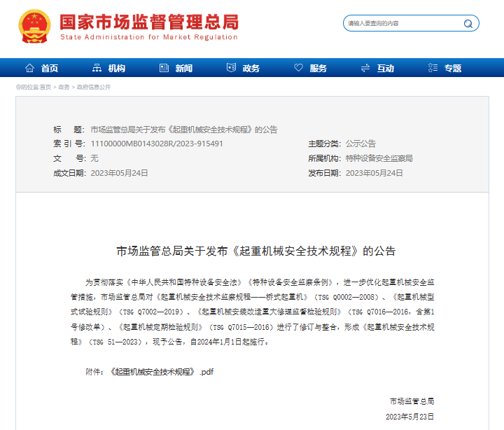Click the English name State Administration for Market Regulation
The width and height of the screenshot is (504, 430).
149,37
